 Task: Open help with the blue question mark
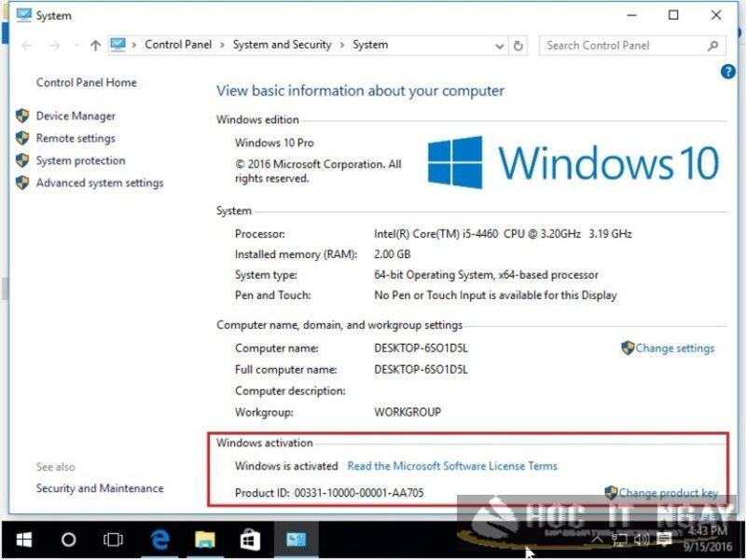pos(728,72)
